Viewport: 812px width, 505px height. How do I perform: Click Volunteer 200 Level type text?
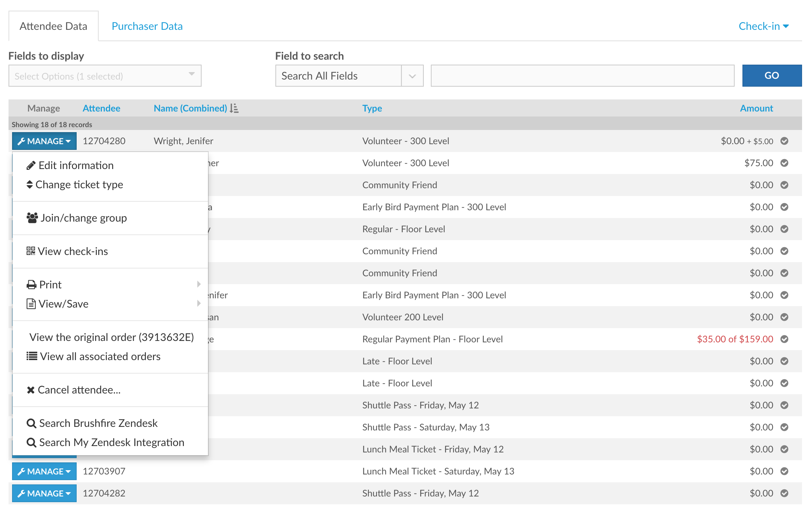coord(403,317)
